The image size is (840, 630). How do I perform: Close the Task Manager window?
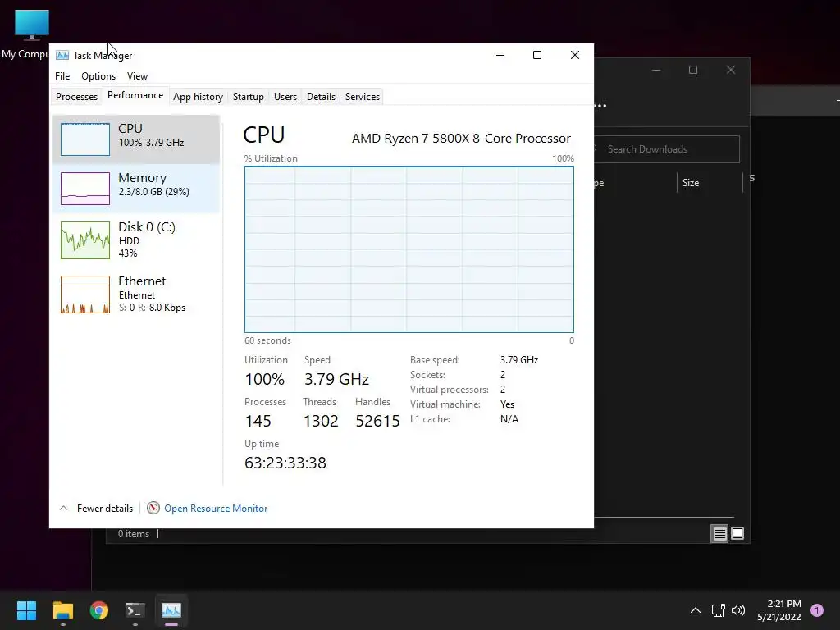tap(575, 55)
